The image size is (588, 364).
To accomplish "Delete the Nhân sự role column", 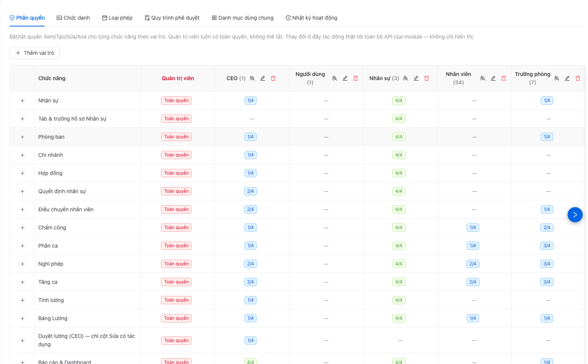I will (x=427, y=78).
